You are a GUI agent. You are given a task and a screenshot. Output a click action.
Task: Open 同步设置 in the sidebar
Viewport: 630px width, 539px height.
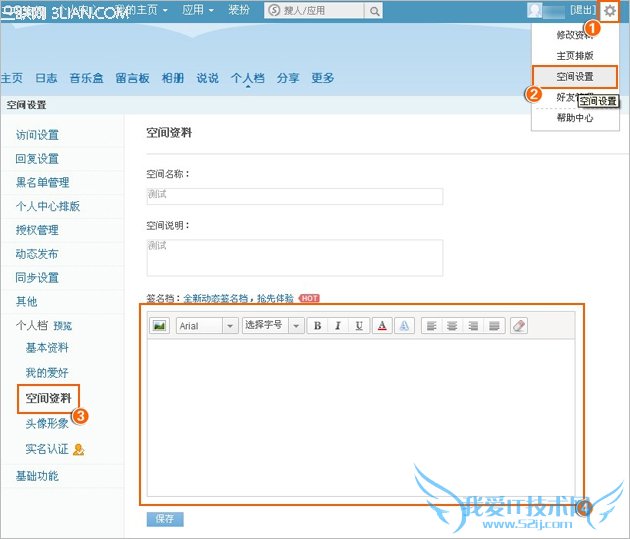(x=37, y=278)
